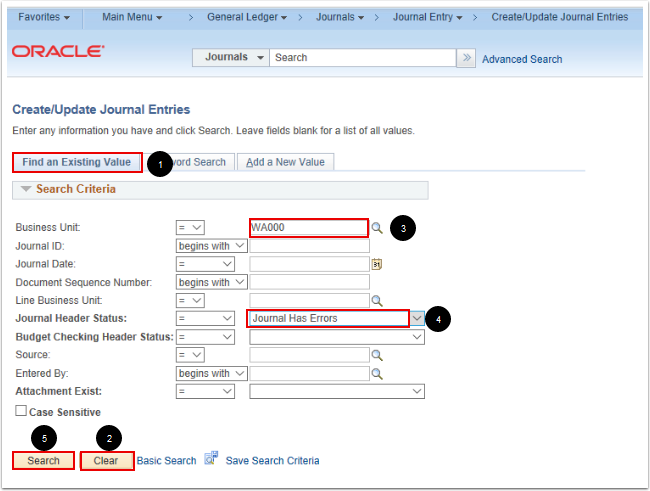The height and width of the screenshot is (491, 650).
Task: Open Line Business Unit operator dropdown
Action: [190, 301]
